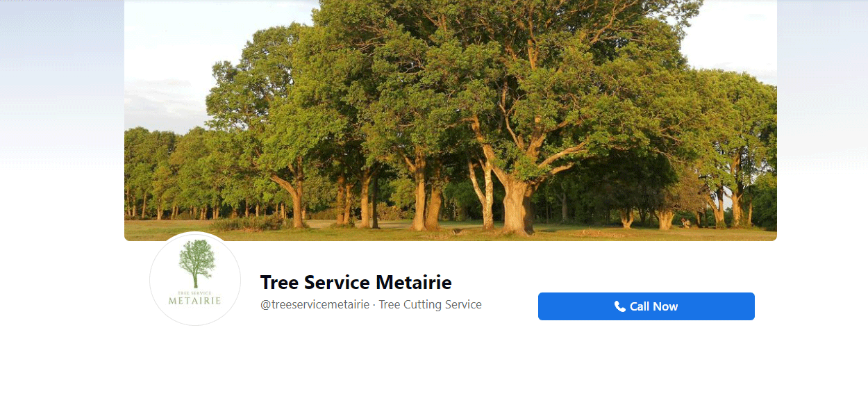The width and height of the screenshot is (868, 396).
Task: Open the Tree Service Metairie profile picture
Action: tap(195, 279)
